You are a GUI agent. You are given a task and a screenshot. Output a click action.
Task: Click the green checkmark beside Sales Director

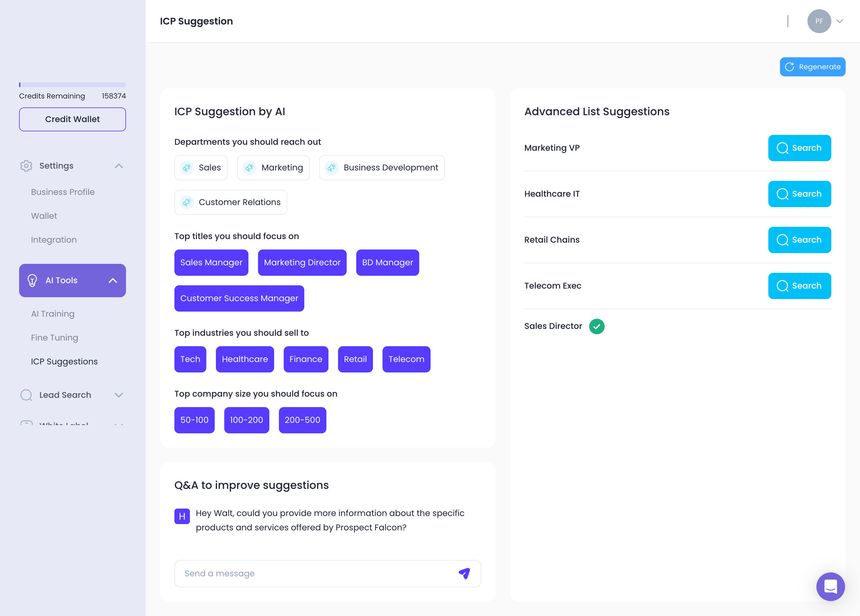tap(596, 326)
